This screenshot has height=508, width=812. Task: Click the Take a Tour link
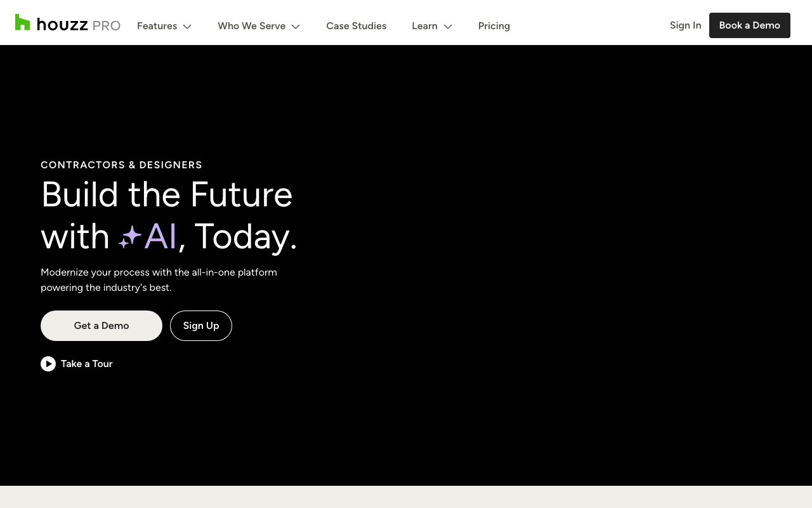coord(87,364)
